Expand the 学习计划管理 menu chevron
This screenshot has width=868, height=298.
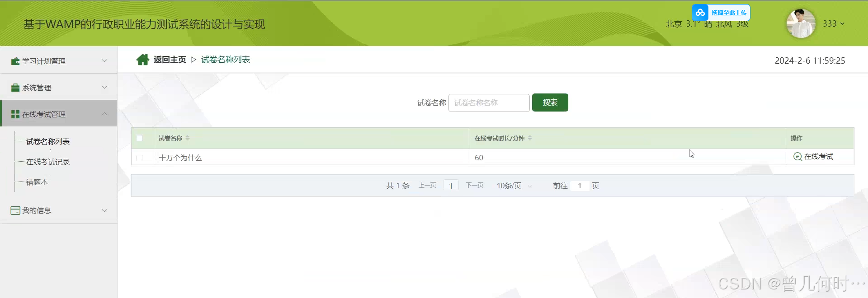[x=104, y=61]
